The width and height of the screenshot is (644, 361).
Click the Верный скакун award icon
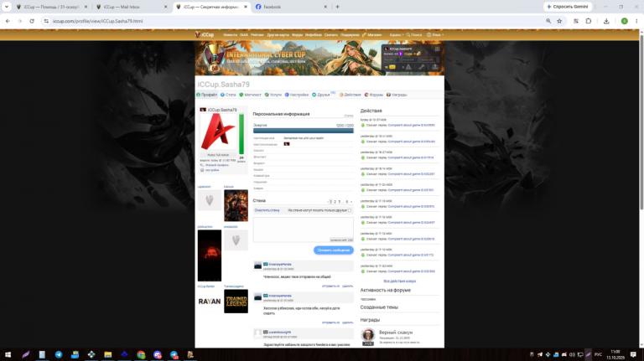[x=368, y=336]
